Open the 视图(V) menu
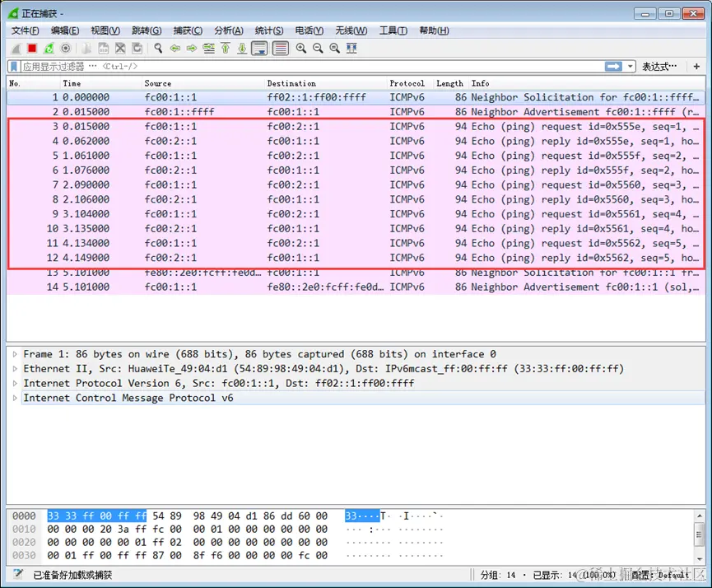 pos(105,30)
